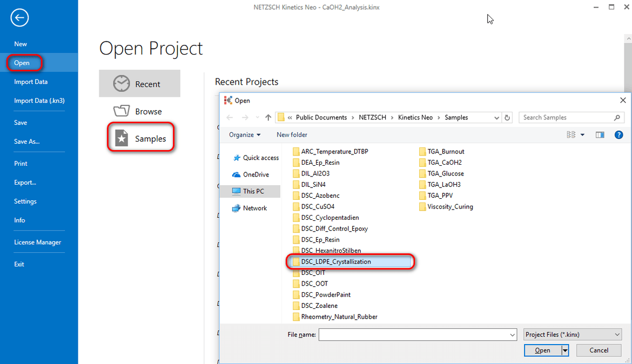Select the Samples star document icon
632x364 pixels.
(122, 138)
